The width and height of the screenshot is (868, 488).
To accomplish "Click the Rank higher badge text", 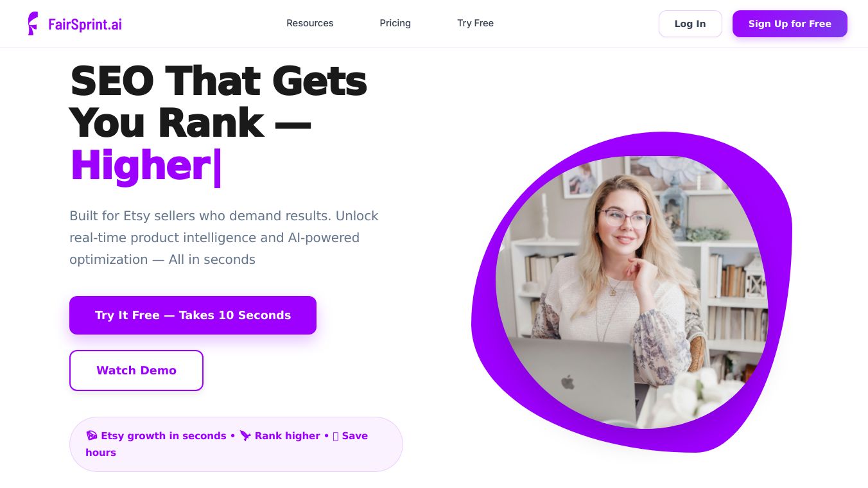I will tap(287, 435).
